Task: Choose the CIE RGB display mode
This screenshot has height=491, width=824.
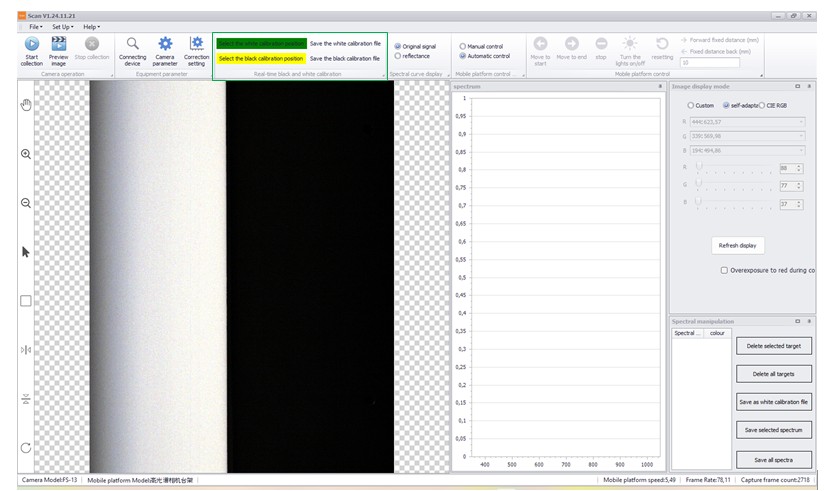Action: (763, 105)
